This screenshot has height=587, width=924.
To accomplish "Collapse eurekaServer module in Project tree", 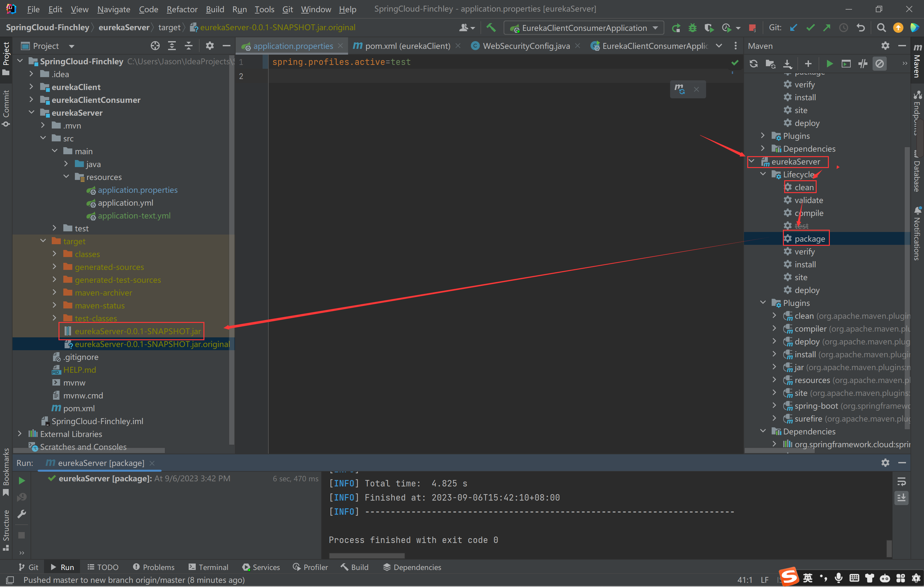I will (x=31, y=113).
